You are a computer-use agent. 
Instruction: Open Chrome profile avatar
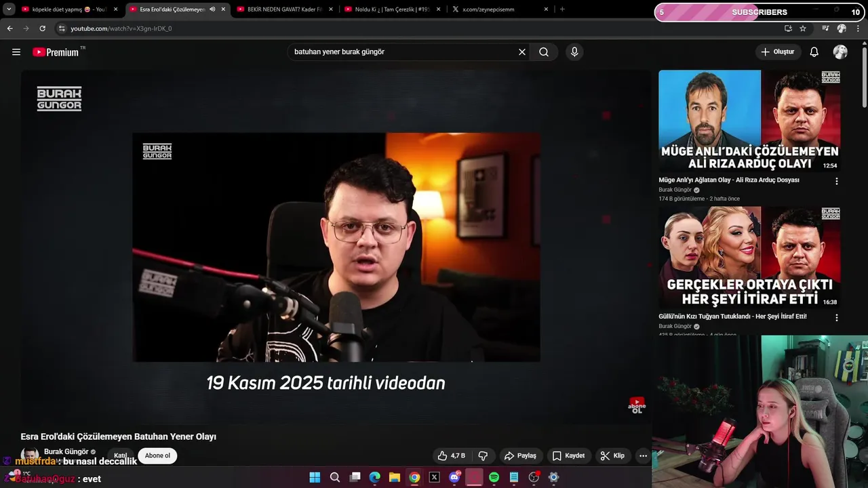pos(842,28)
